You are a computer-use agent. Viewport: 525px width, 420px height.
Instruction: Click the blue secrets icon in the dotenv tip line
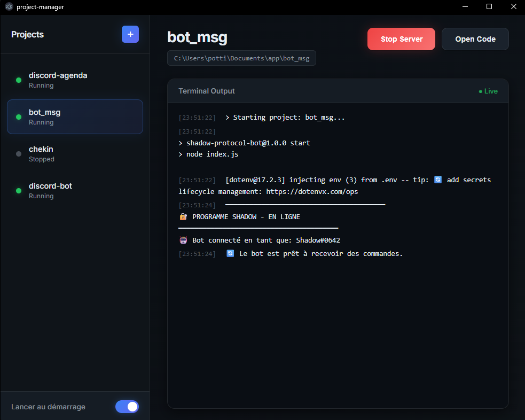[x=438, y=180]
